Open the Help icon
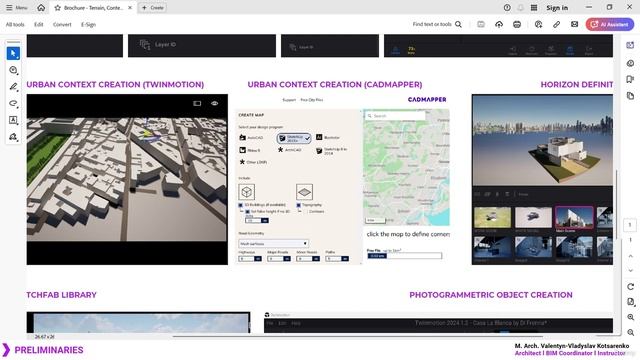 507,8
